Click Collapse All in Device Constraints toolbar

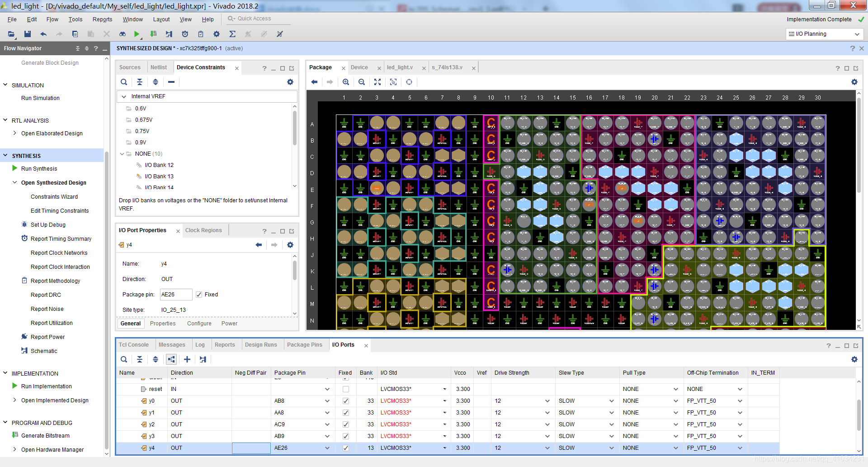pos(140,82)
